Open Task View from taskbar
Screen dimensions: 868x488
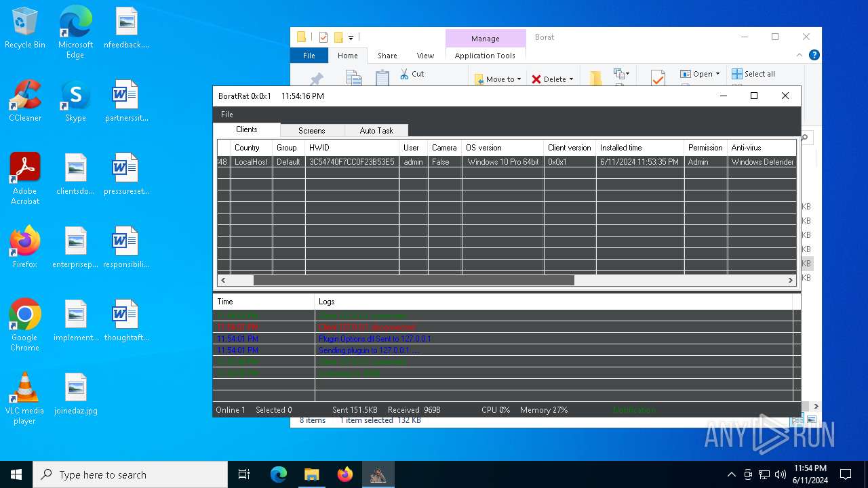click(244, 474)
